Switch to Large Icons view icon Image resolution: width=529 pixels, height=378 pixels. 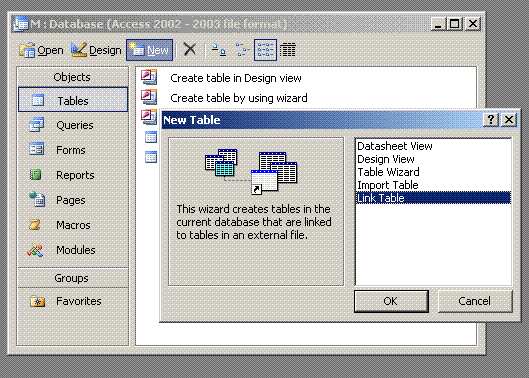coord(219,50)
